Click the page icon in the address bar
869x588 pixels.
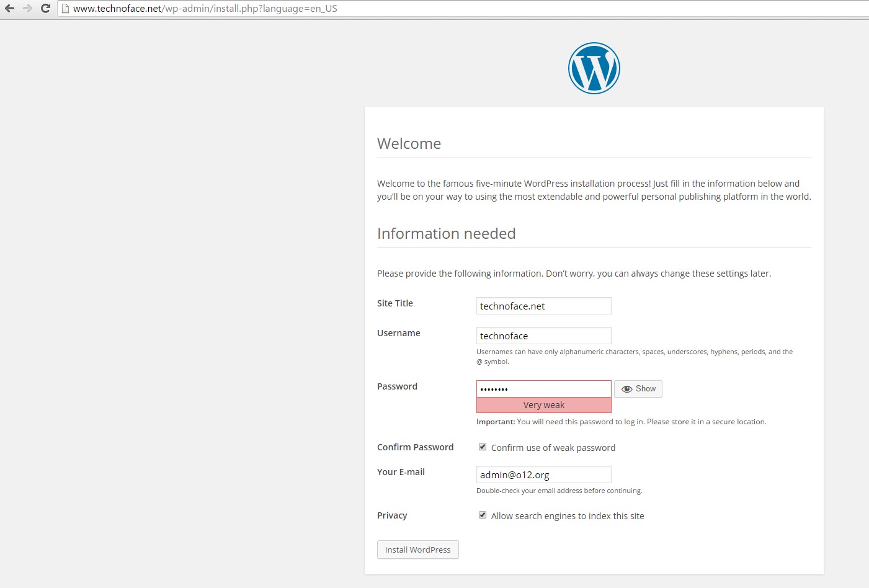click(65, 9)
